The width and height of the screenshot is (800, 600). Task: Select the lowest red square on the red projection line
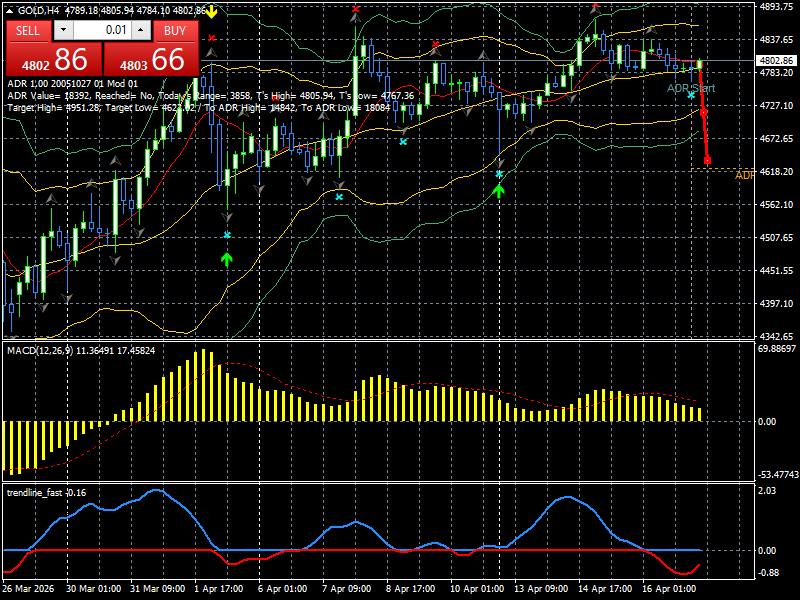[707, 161]
